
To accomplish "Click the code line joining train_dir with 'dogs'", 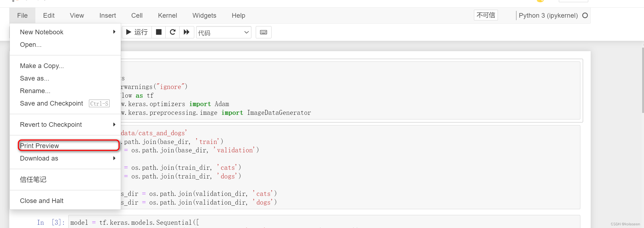I will click(x=183, y=176).
